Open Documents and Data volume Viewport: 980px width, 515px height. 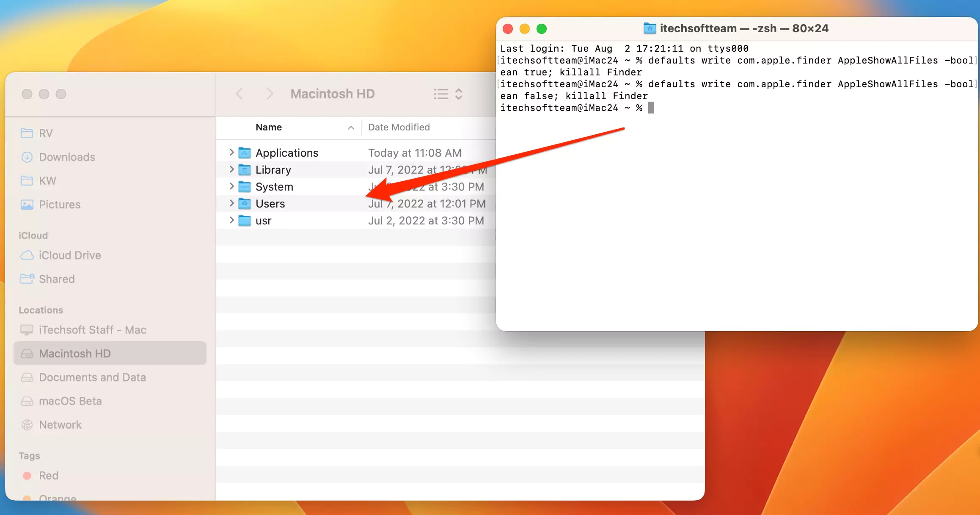(x=110, y=377)
